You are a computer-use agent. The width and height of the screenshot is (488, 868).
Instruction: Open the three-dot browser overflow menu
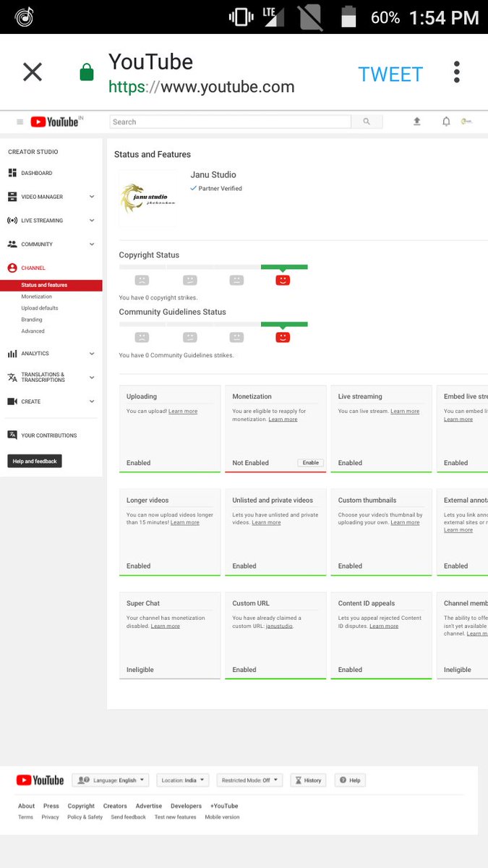click(457, 72)
